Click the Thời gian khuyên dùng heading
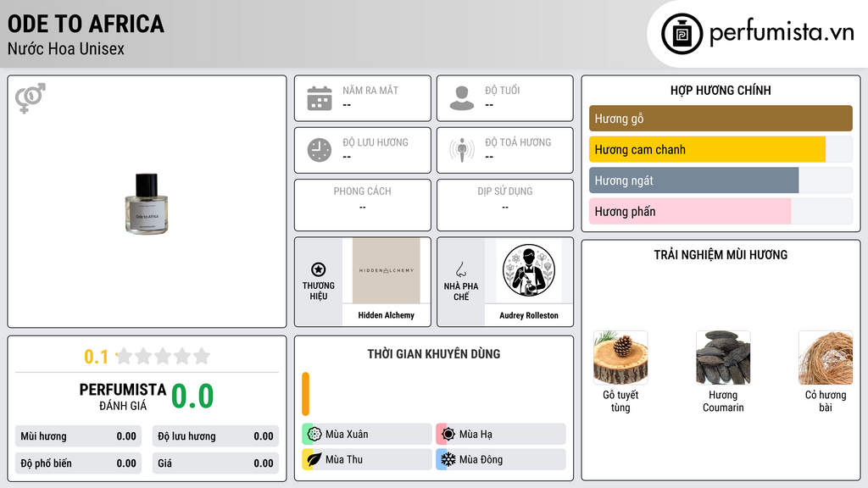868x488 pixels. [434, 354]
